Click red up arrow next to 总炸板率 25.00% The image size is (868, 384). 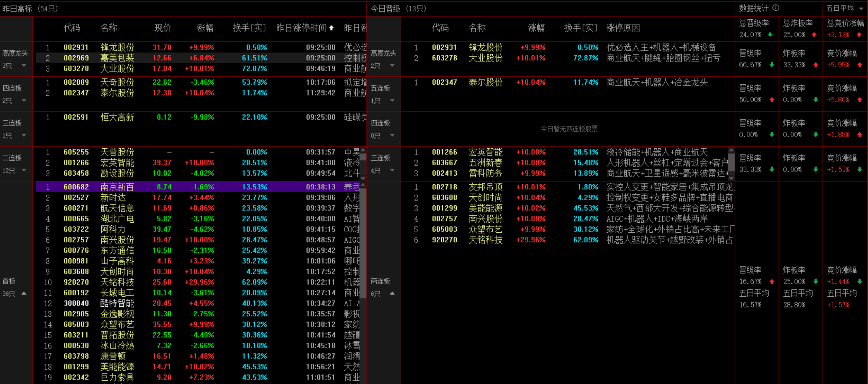[814, 34]
